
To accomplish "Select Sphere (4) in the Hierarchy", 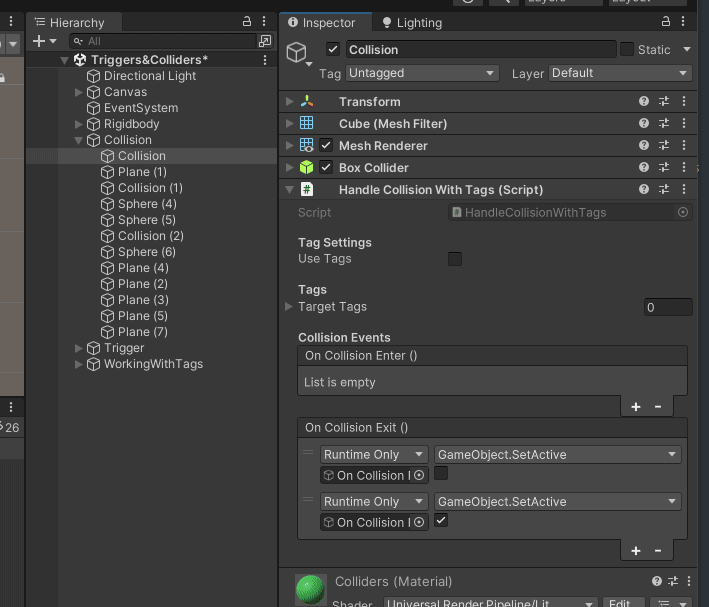I will tap(146, 204).
